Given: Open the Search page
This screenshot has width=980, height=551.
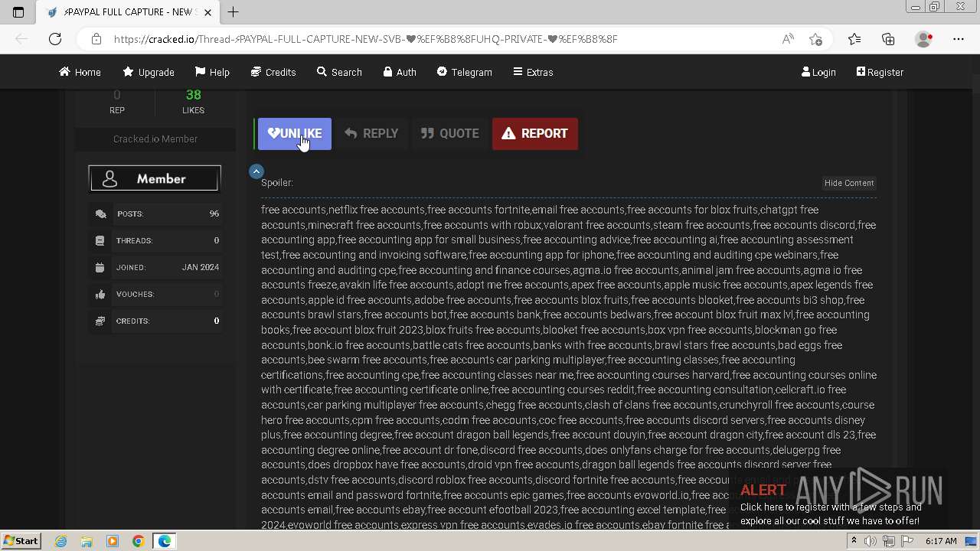Looking at the screenshot, I should coord(339,72).
